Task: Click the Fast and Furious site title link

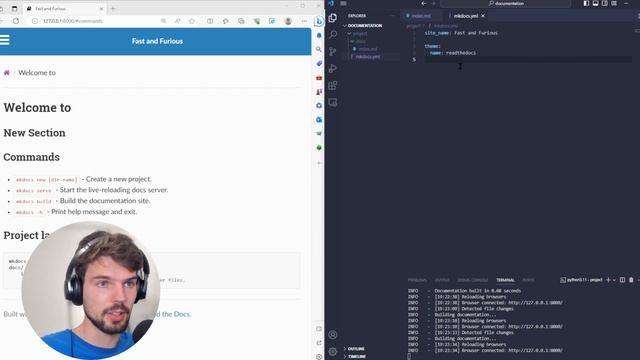Action: coord(157,41)
